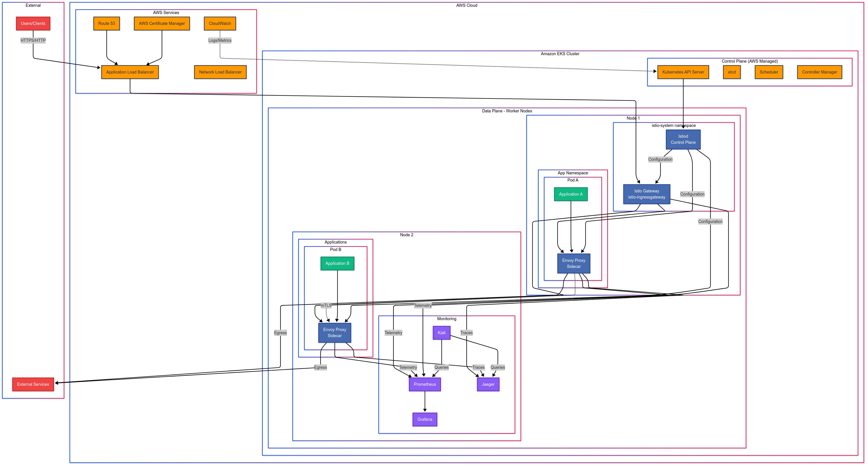Click the Istiod Control Plane node
Viewport: 868px width, 466px height.
[x=683, y=140]
